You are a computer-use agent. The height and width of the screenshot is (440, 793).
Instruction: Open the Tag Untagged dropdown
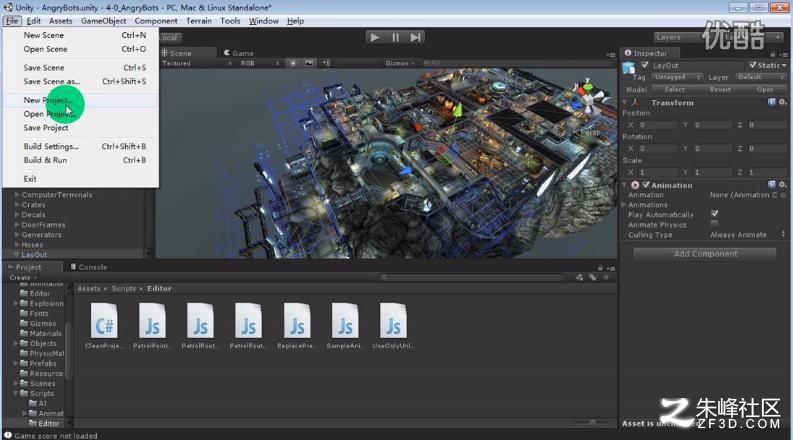[677, 77]
